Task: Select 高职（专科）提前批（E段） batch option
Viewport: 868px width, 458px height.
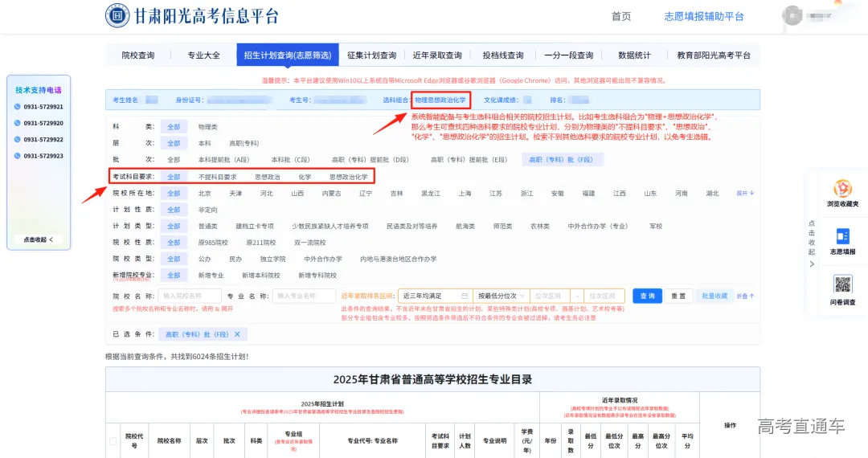Action: click(x=469, y=159)
